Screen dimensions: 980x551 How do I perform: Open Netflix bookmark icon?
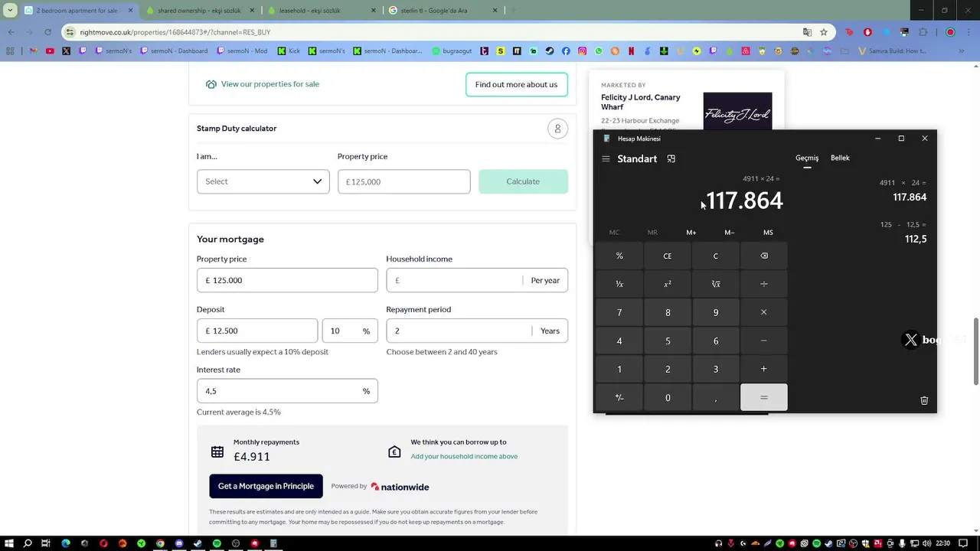point(632,51)
